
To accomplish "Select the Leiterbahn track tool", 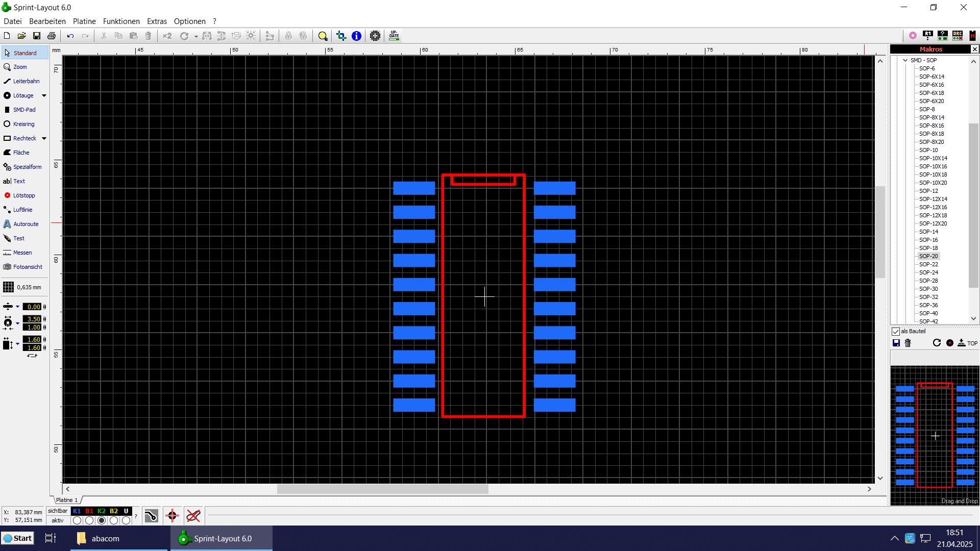I will coord(25,81).
